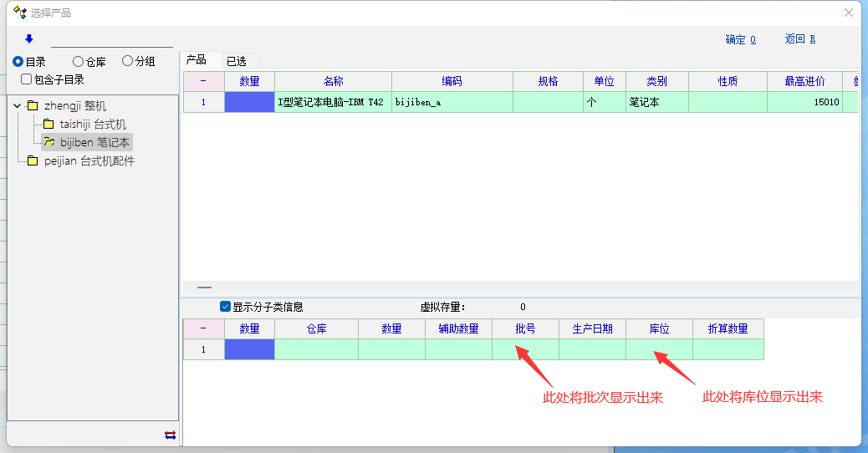Click the bijiben open folder icon
Viewport: 868px width, 453px height.
click(x=49, y=143)
